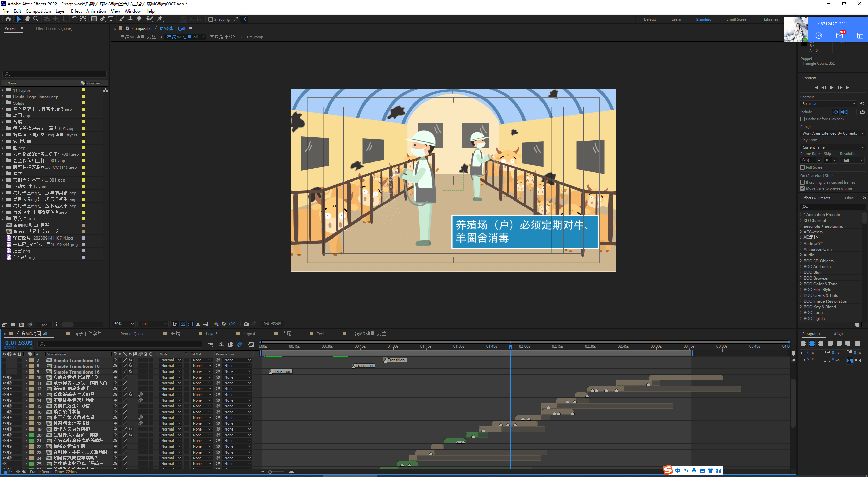Check Cache Before Playback option
Image resolution: width=868 pixels, height=477 pixels.
[x=802, y=119]
